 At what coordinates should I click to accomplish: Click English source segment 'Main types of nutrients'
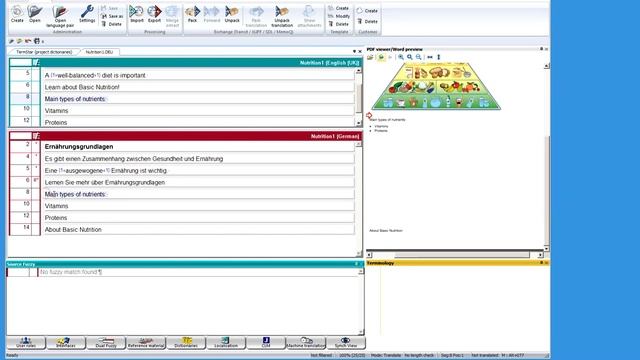(199, 99)
